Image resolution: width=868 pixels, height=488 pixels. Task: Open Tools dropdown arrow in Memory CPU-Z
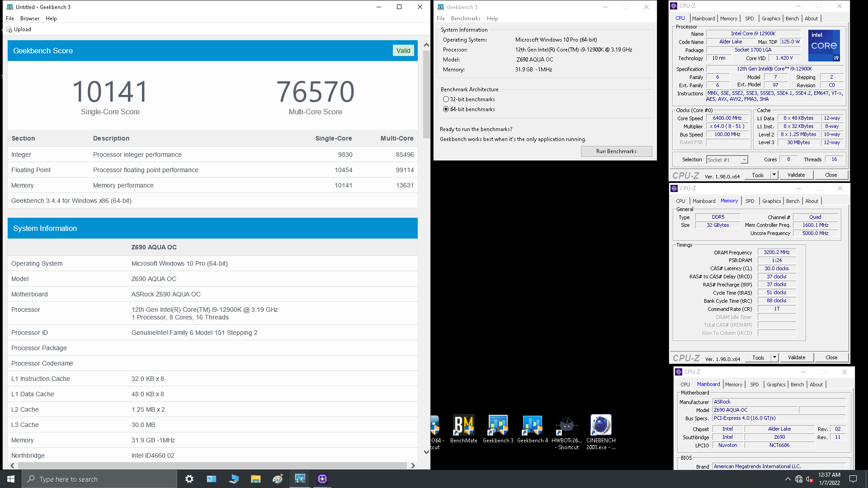coord(774,357)
